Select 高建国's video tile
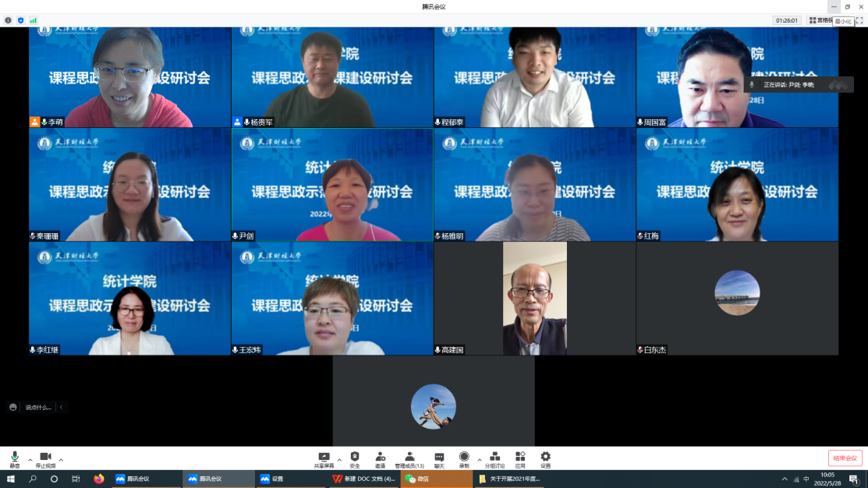868x488 pixels. (x=535, y=299)
